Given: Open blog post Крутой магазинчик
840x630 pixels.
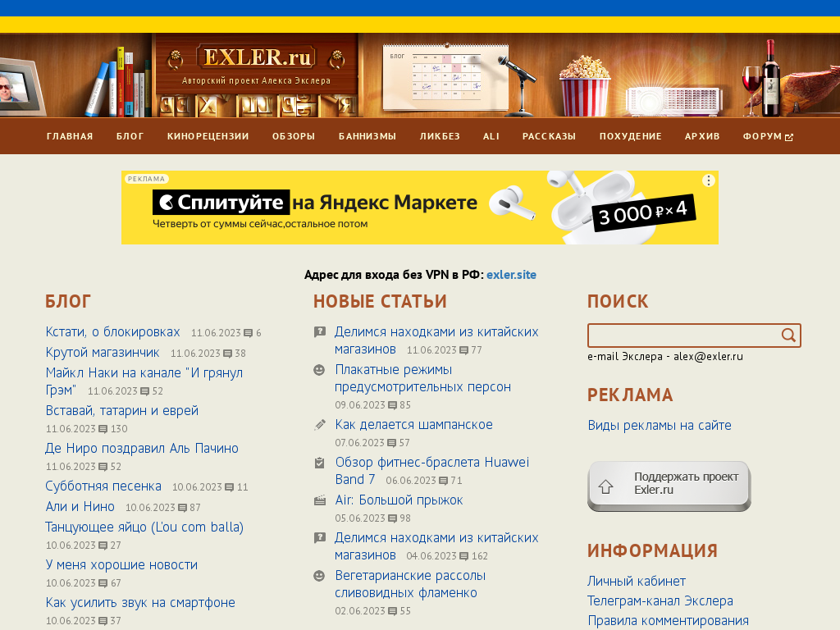Looking at the screenshot, I should 103,353.
